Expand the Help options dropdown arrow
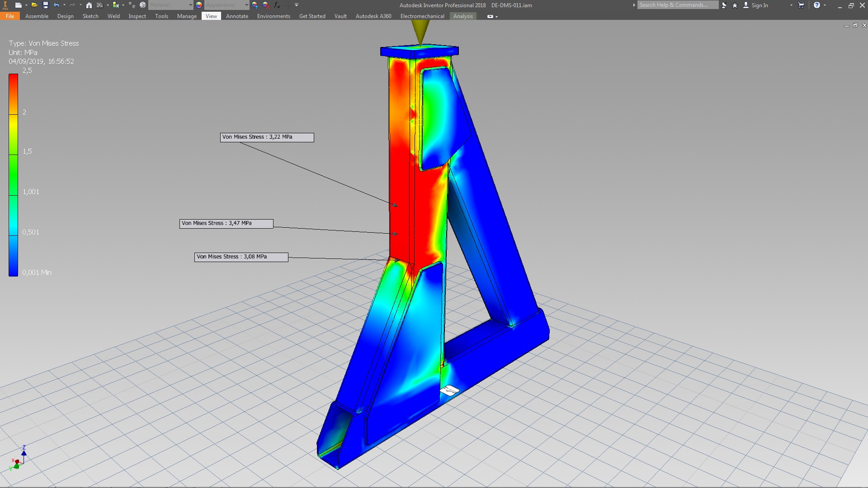868x488 pixels. [825, 5]
